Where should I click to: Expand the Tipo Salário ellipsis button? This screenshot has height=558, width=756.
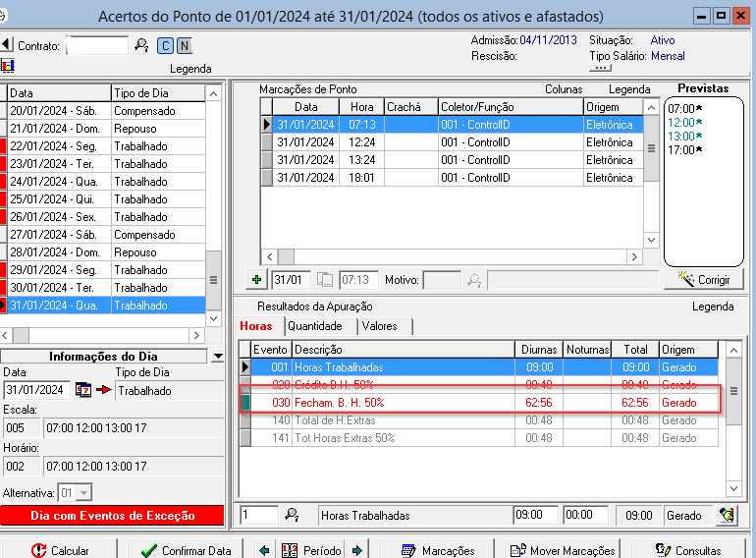[599, 67]
